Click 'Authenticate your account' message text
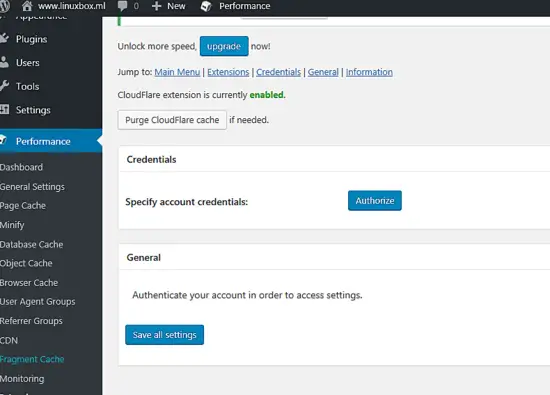 (247, 295)
